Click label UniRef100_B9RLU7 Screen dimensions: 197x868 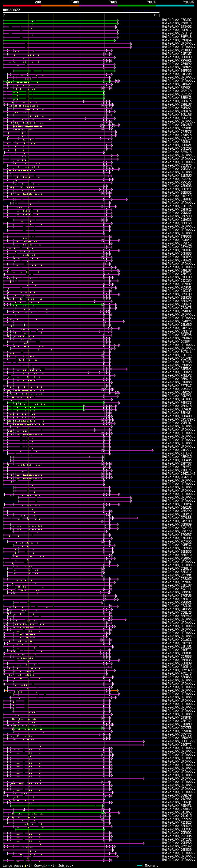coord(177,104)
